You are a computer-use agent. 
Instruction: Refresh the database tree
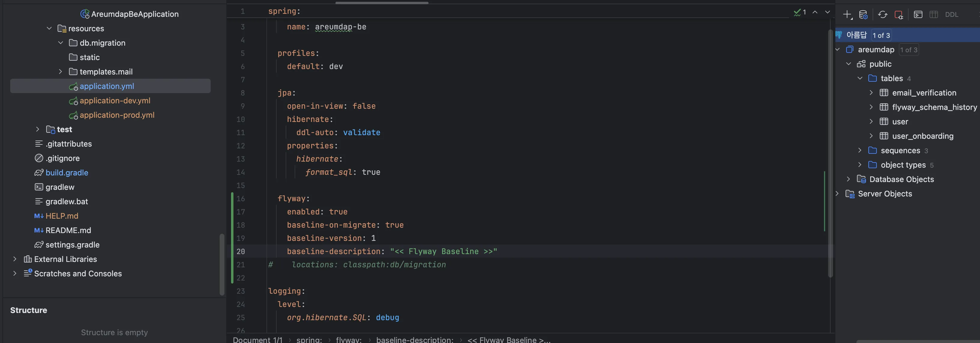tap(882, 14)
